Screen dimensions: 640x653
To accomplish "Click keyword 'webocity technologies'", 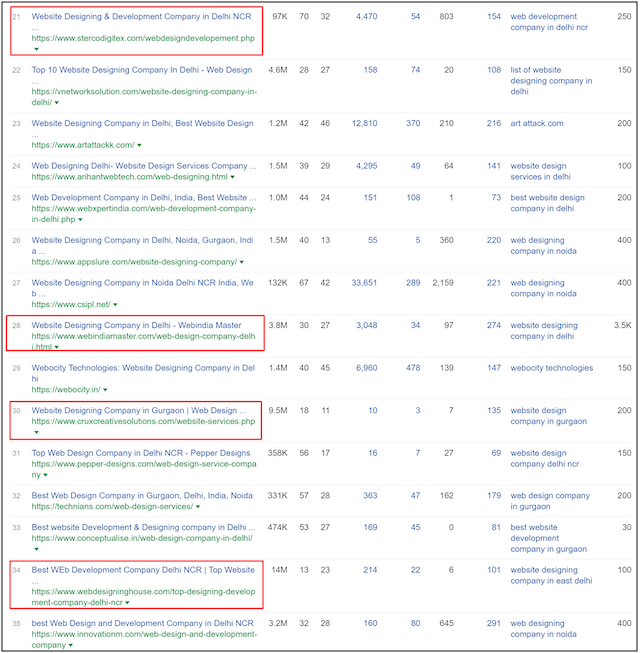I will tap(552, 368).
